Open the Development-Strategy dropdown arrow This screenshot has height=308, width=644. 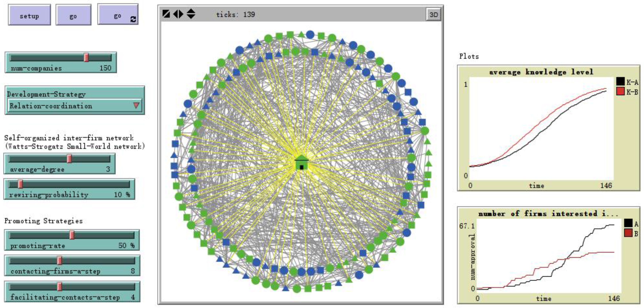point(136,105)
